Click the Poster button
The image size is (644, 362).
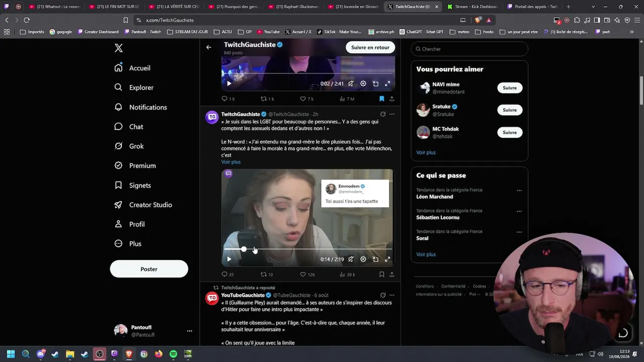(149, 269)
